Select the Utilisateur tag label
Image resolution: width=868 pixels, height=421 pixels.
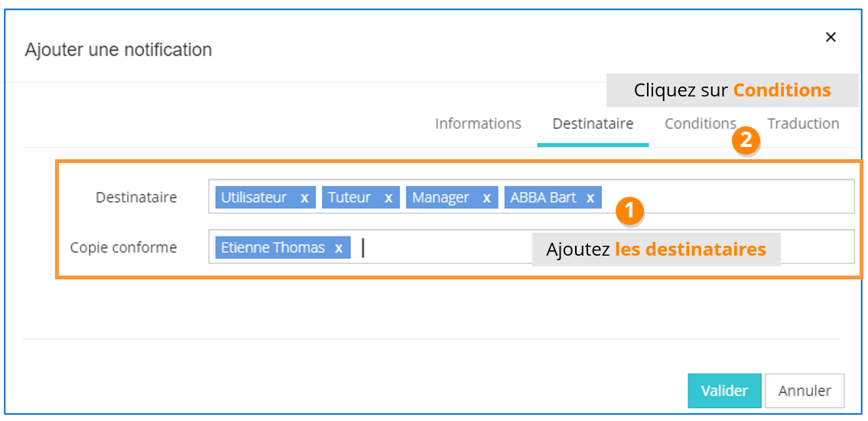coord(254,197)
